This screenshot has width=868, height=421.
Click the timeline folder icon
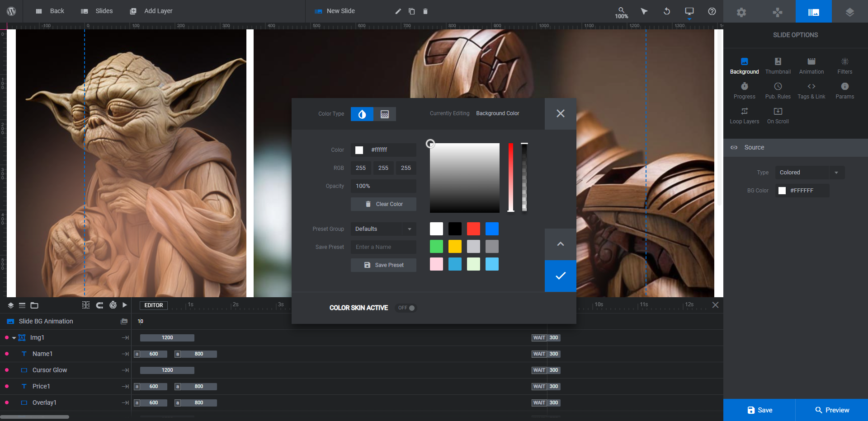pyautogui.click(x=34, y=306)
